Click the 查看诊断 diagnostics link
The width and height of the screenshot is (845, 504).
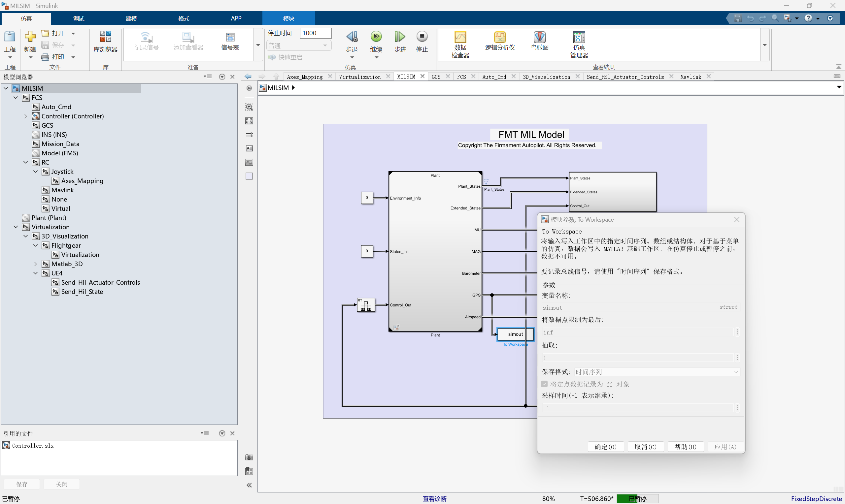coord(434,499)
